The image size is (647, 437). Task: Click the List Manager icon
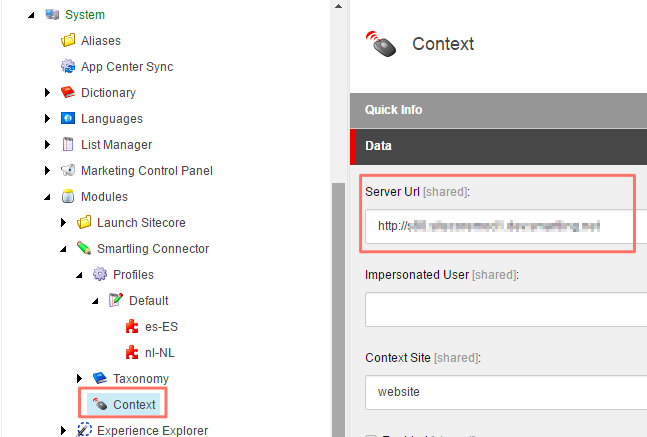pyautogui.click(x=68, y=145)
